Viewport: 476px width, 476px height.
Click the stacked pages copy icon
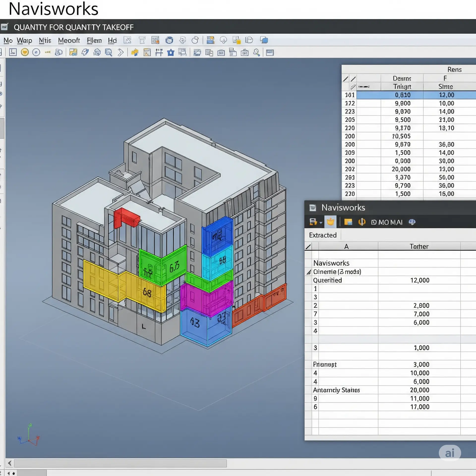249,40
